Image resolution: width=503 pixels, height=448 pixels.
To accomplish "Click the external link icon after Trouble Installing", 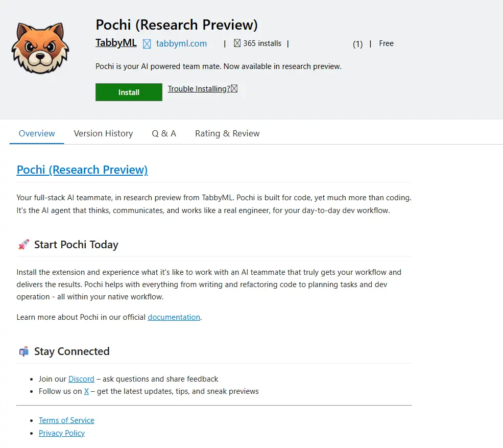I will tap(234, 89).
